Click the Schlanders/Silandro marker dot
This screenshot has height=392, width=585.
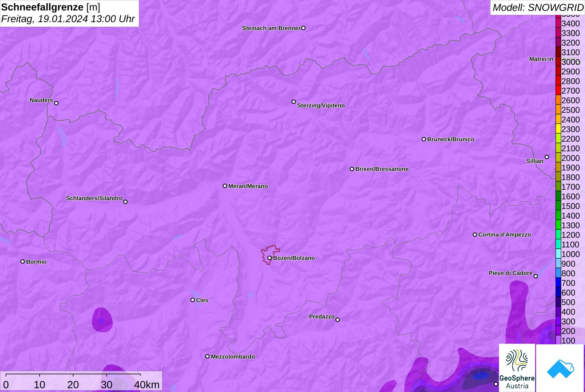click(x=125, y=202)
